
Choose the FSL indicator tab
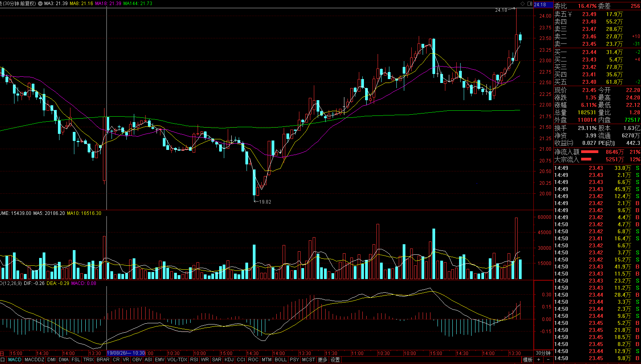[x=76, y=360]
